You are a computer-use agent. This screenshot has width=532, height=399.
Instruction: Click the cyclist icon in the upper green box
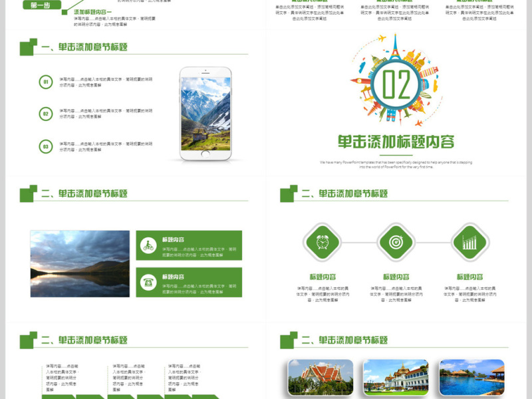[147, 244]
